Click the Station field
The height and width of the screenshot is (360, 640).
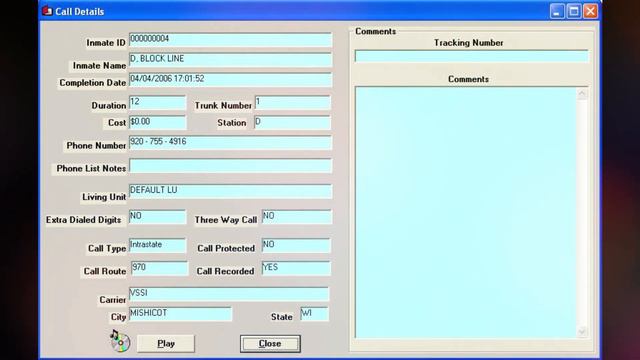point(292,122)
